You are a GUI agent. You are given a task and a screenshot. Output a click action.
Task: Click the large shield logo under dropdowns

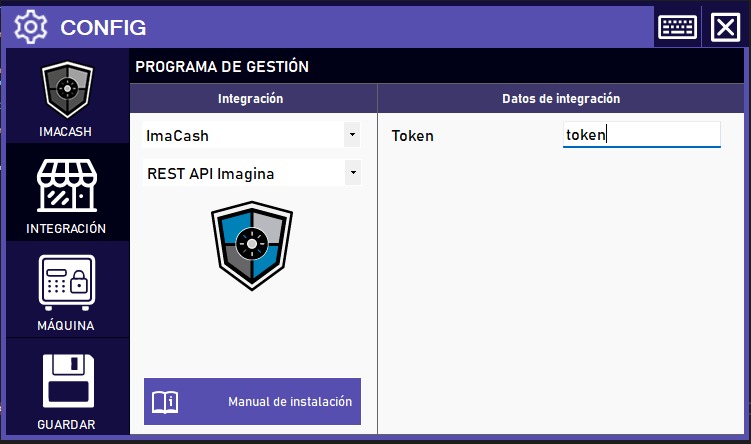point(252,245)
